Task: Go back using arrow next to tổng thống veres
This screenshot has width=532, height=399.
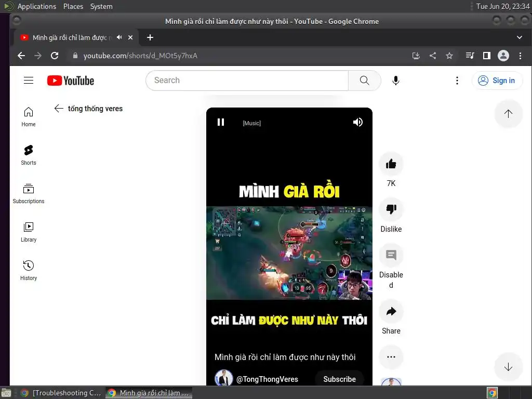Action: [59, 109]
